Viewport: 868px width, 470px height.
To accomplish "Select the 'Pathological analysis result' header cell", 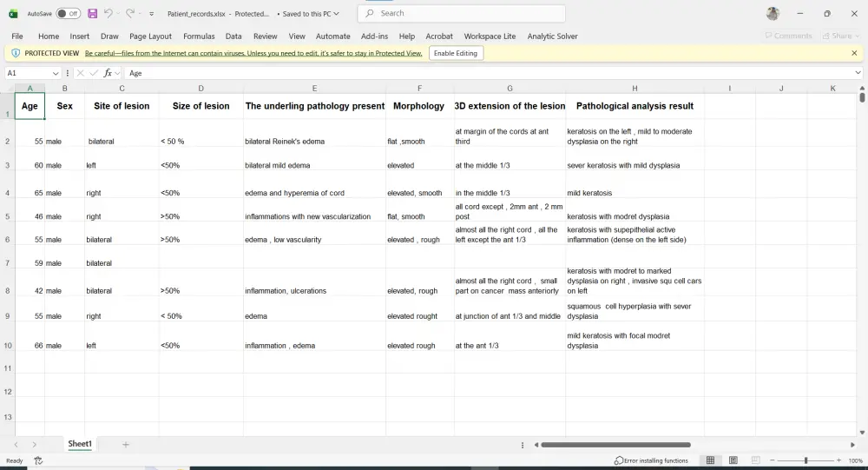I will [x=635, y=106].
